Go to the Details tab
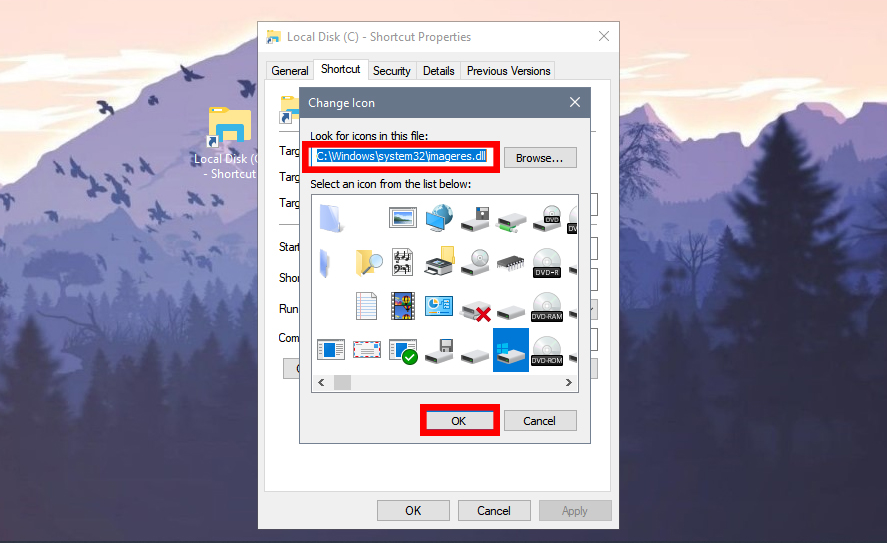887x543 pixels. 438,71
